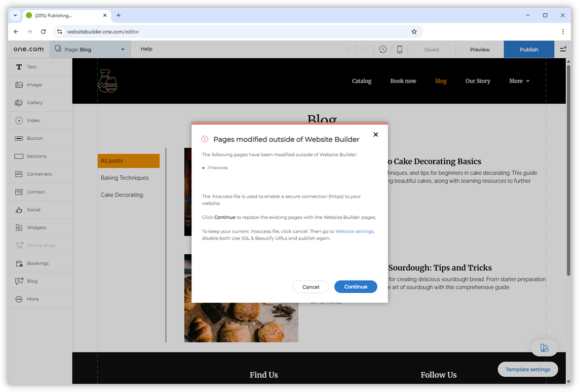Click inside the browser address bar
The image size is (579, 392).
point(203,31)
